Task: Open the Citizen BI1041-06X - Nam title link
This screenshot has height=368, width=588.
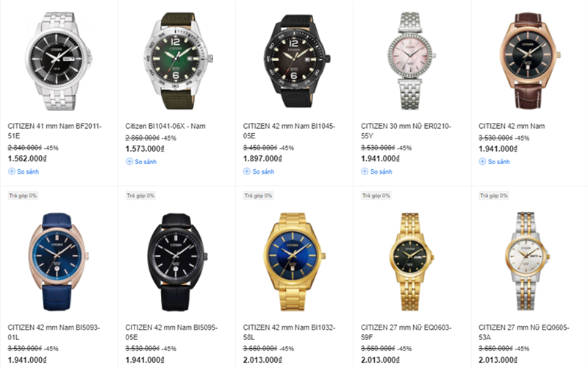Action: point(165,126)
